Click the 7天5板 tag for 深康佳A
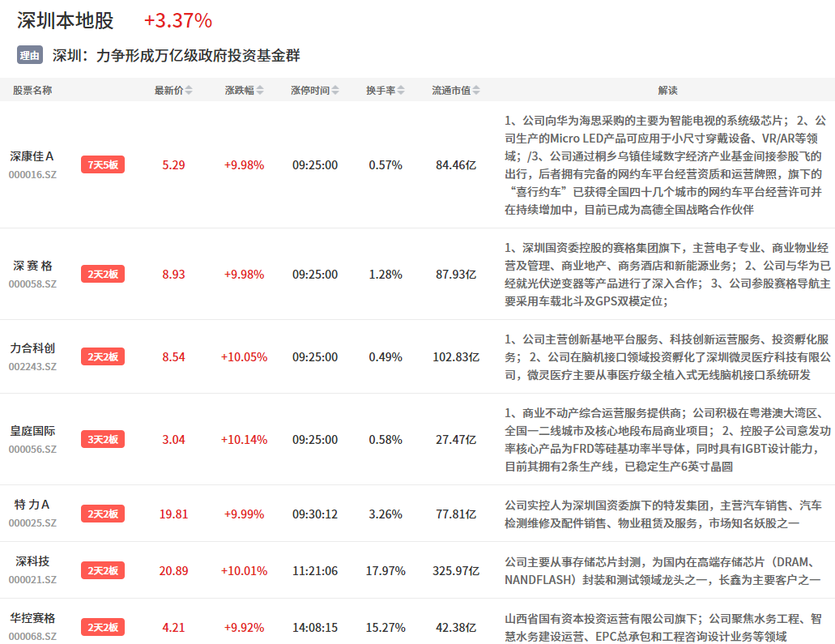This screenshot has height=644, width=835. click(x=103, y=165)
